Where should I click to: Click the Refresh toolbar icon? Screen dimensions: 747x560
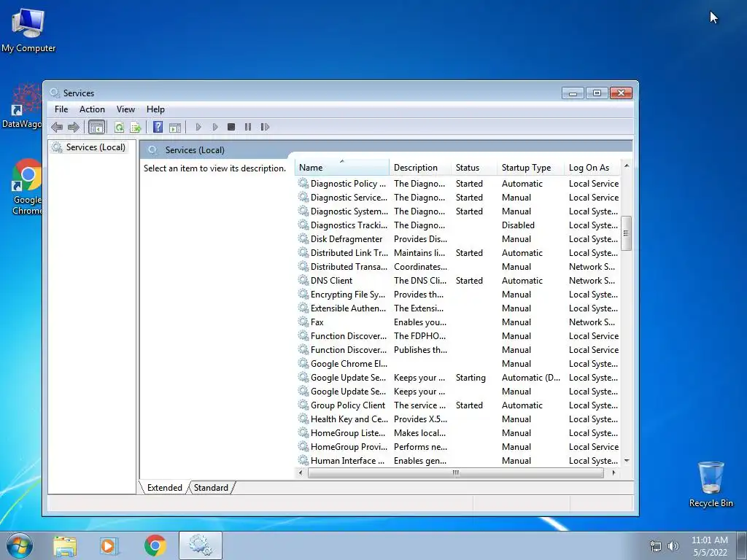119,127
